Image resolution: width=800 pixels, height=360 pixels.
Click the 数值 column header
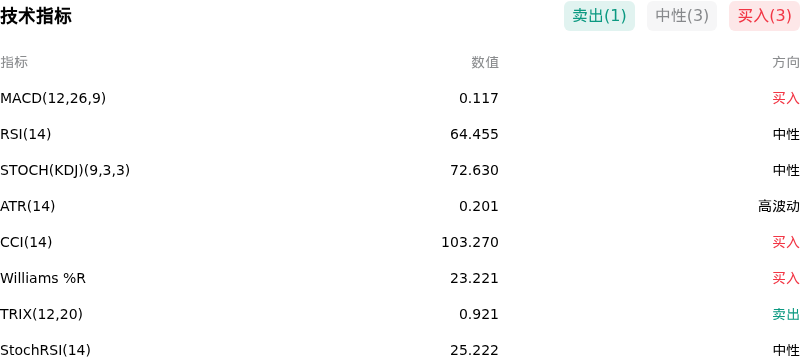485,62
